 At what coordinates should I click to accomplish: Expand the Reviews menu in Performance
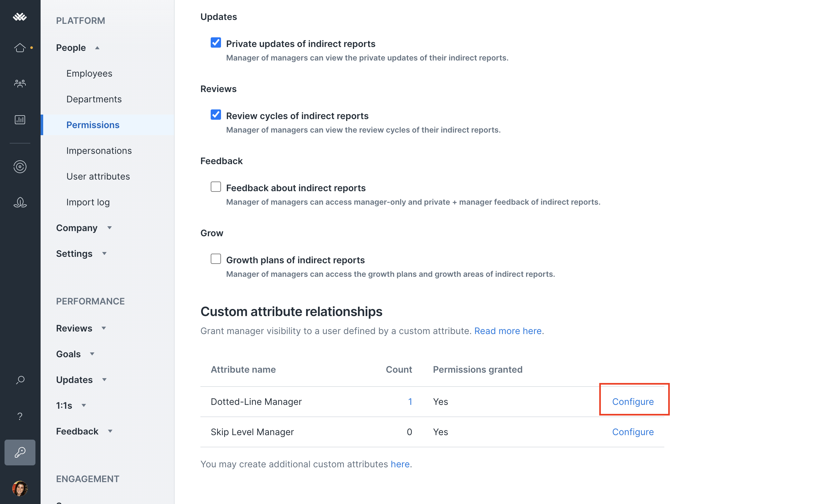(81, 328)
